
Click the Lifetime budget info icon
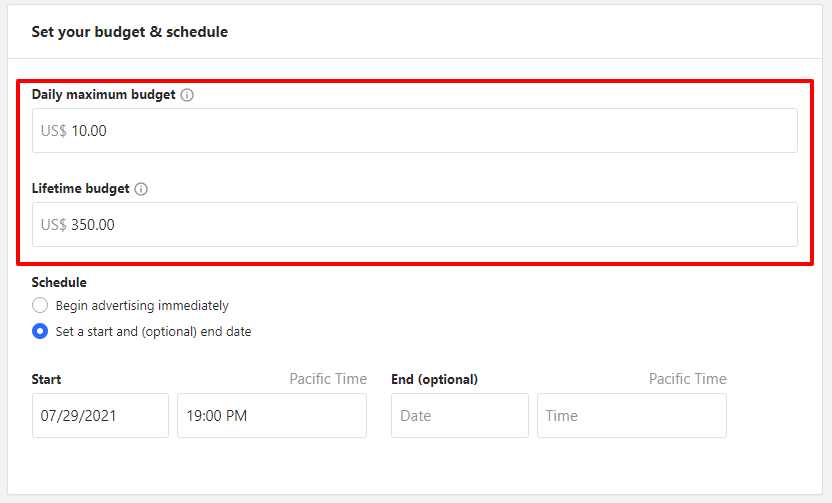click(141, 189)
